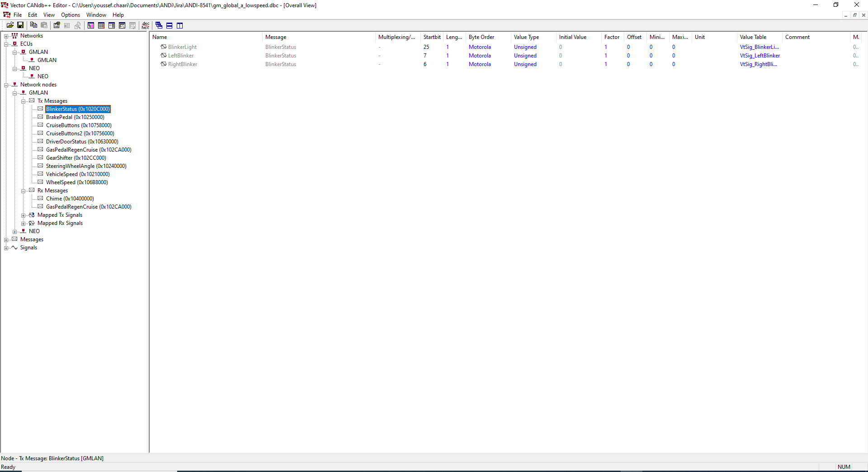Click the first blue view icon in toolbar
The width and height of the screenshot is (868, 472).
pos(91,25)
